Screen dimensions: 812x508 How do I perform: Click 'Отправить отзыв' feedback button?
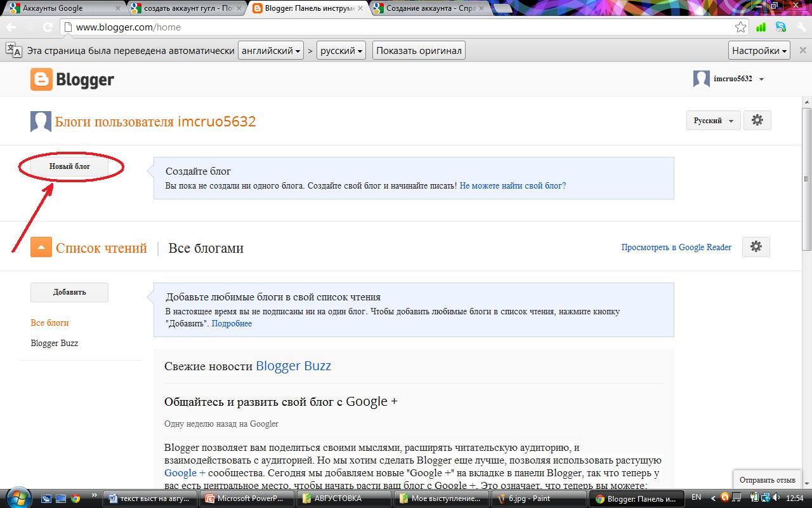click(x=767, y=480)
